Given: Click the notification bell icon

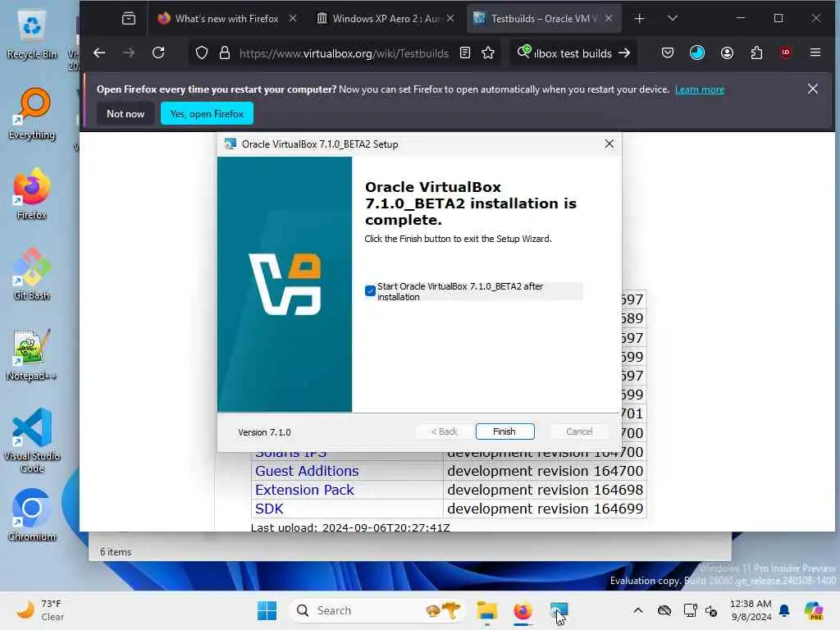Looking at the screenshot, I should (784, 610).
